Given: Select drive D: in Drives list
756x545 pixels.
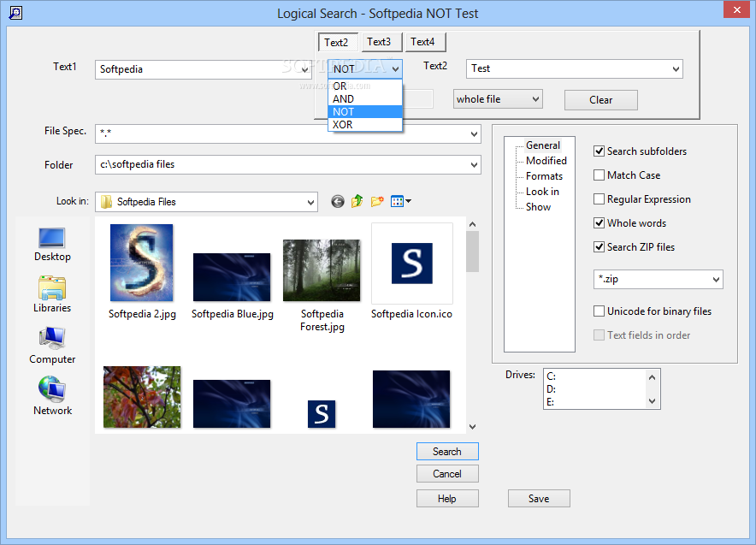Looking at the screenshot, I should pyautogui.click(x=551, y=389).
